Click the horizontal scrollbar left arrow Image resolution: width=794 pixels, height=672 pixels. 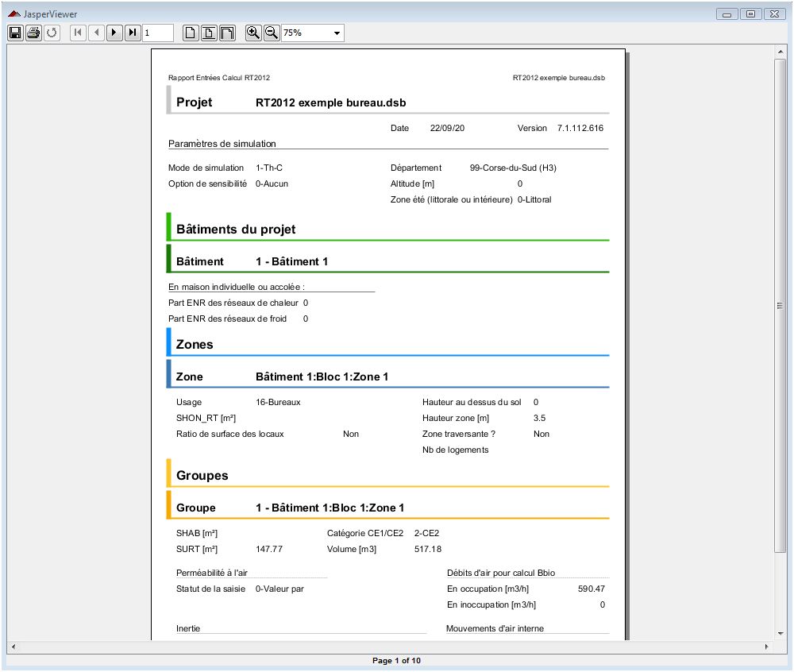13,647
